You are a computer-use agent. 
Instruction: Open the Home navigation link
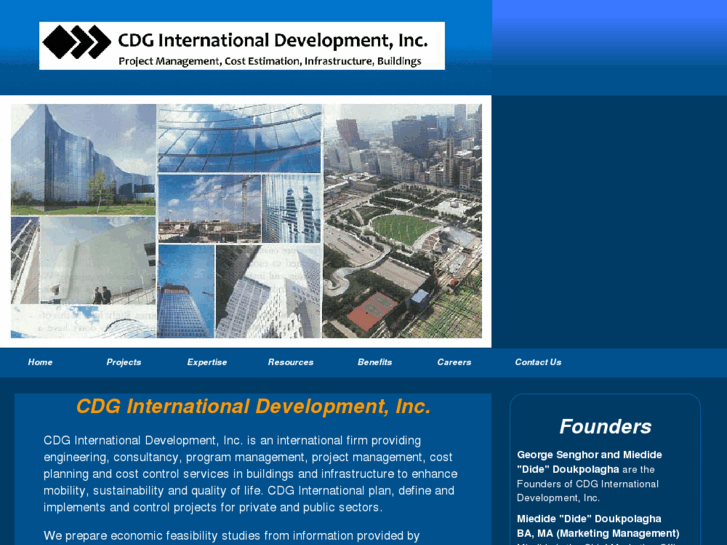coord(40,362)
